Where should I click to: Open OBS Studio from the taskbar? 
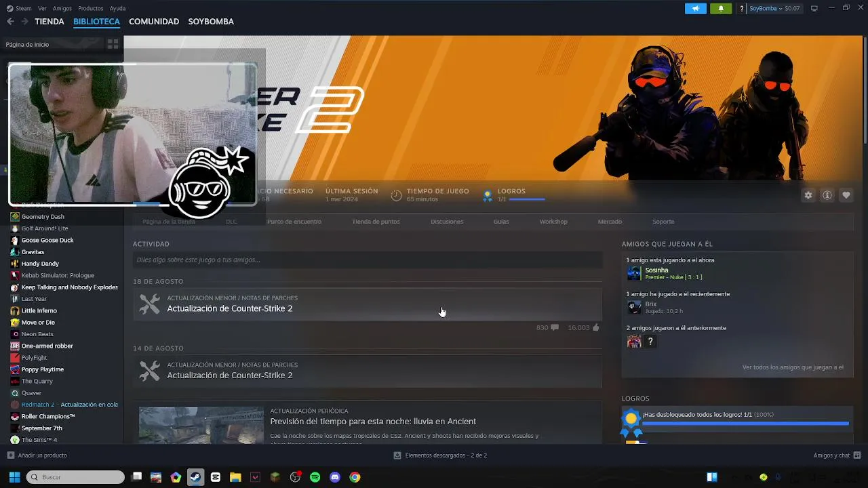[295, 477]
